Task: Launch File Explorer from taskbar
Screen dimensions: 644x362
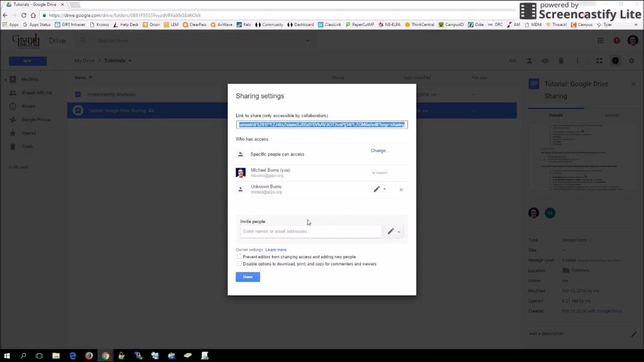Action: [56, 356]
